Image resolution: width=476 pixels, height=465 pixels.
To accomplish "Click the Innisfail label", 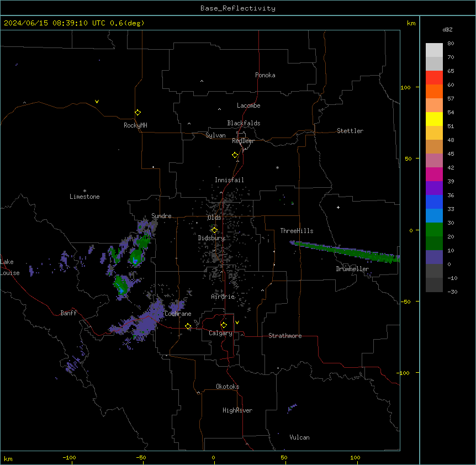I will click(229, 180).
